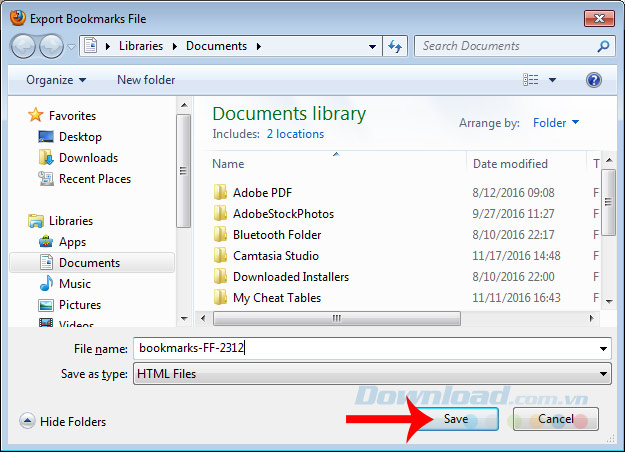Click the Search Documents field
Image resolution: width=625 pixels, height=452 pixels.
[514, 46]
